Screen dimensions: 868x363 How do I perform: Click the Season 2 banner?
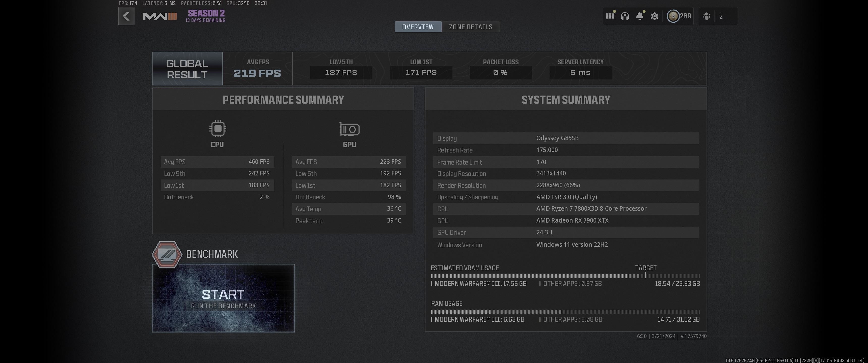[206, 16]
